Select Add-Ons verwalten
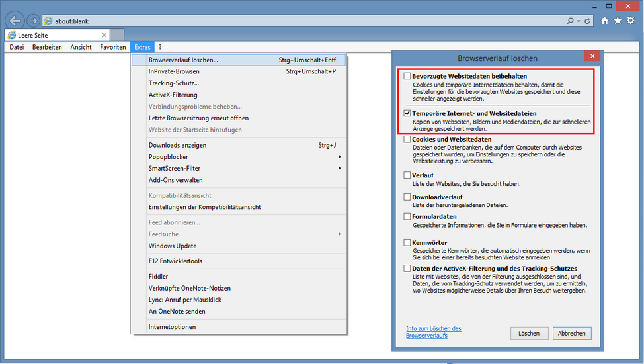 (239, 180)
